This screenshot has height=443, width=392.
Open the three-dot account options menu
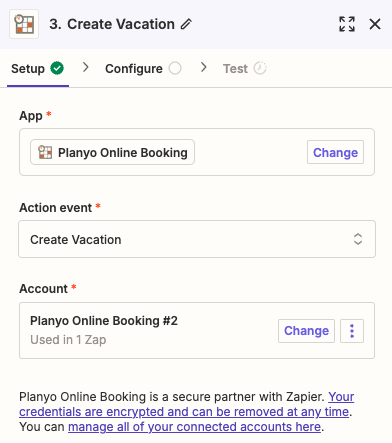(x=352, y=331)
